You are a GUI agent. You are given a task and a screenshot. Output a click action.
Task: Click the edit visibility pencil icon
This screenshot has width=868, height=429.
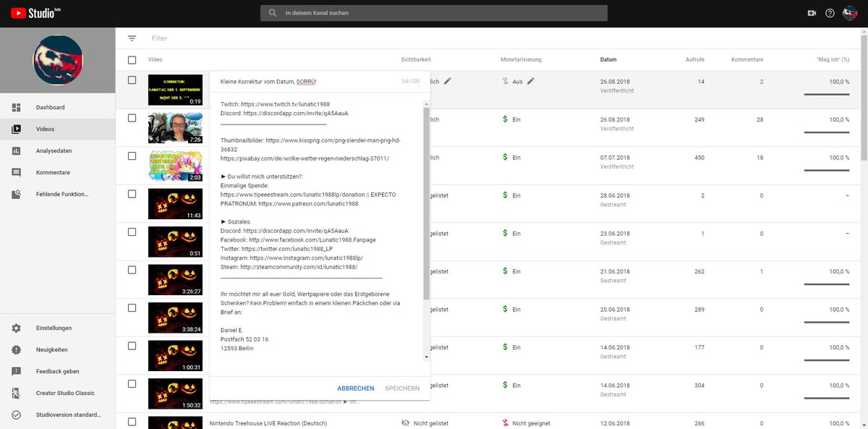pyautogui.click(x=448, y=81)
